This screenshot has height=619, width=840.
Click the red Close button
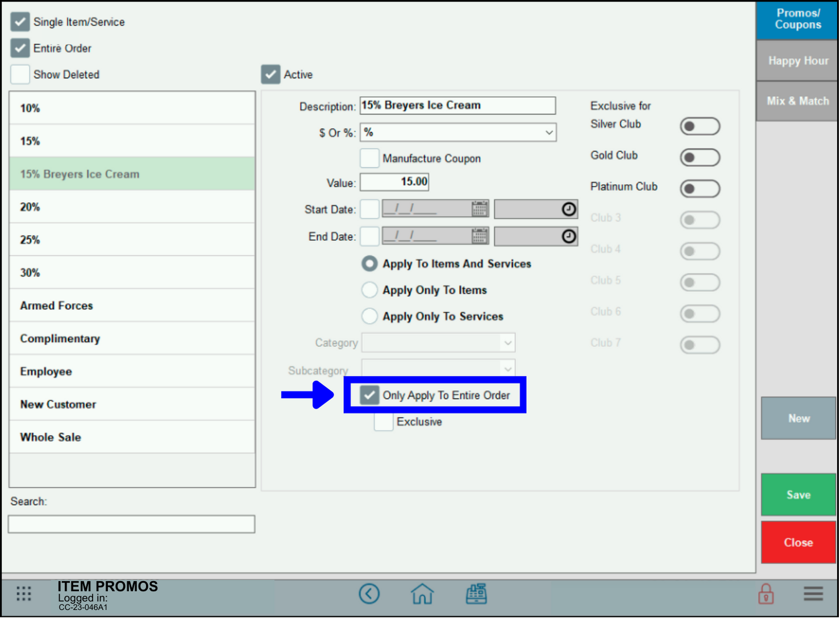(x=798, y=542)
